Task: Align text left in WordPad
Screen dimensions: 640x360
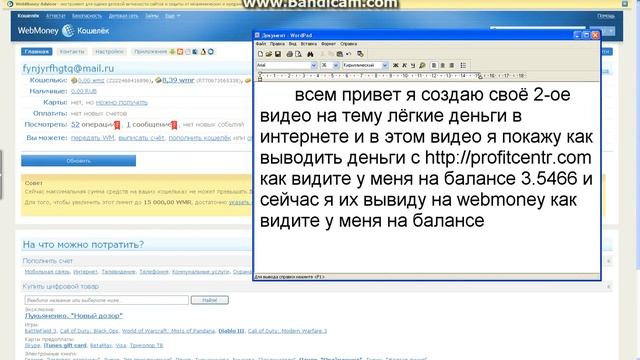Action: pos(434,65)
